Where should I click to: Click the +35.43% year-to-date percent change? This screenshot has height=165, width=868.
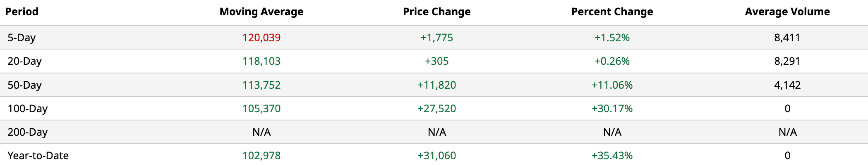(x=612, y=156)
